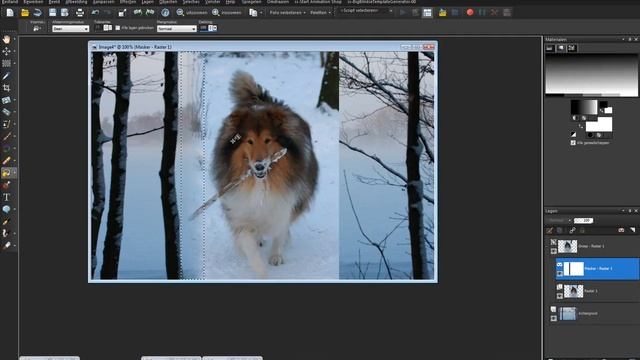Select the Move tool

coord(7,51)
